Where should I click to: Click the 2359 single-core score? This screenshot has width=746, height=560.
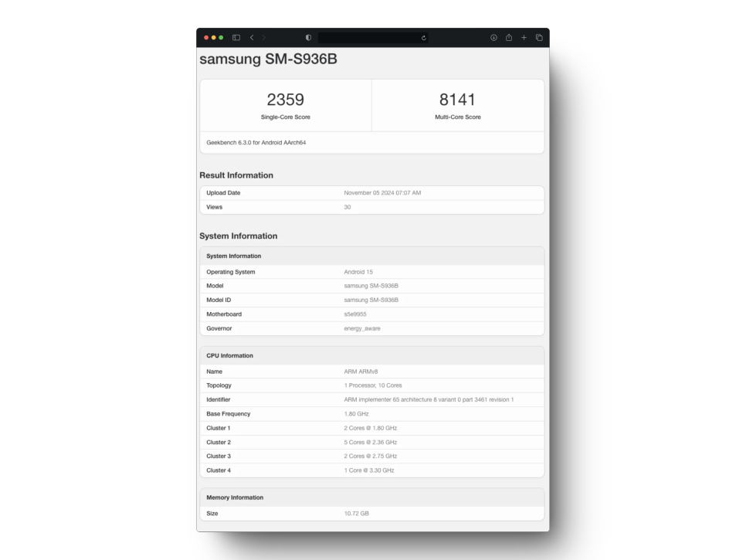(286, 100)
